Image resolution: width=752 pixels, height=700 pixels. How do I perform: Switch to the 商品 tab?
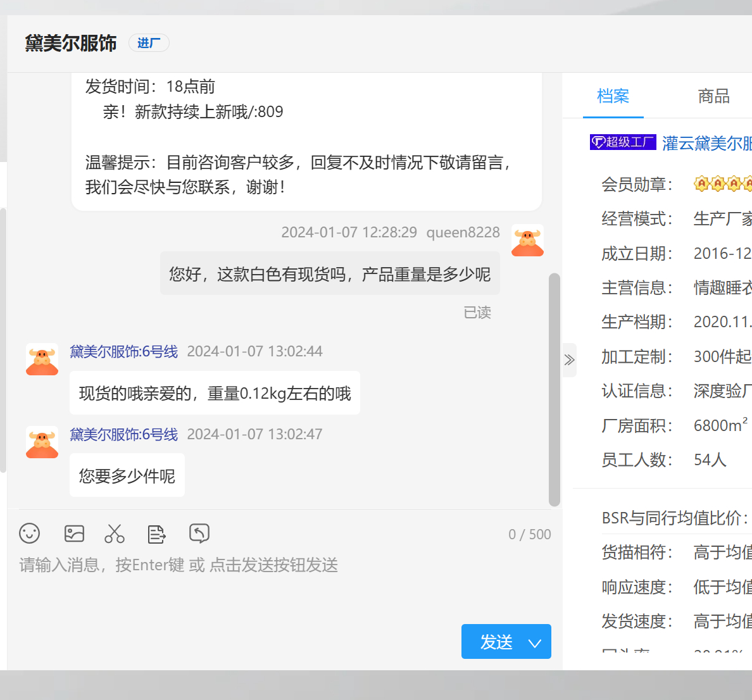click(x=713, y=96)
